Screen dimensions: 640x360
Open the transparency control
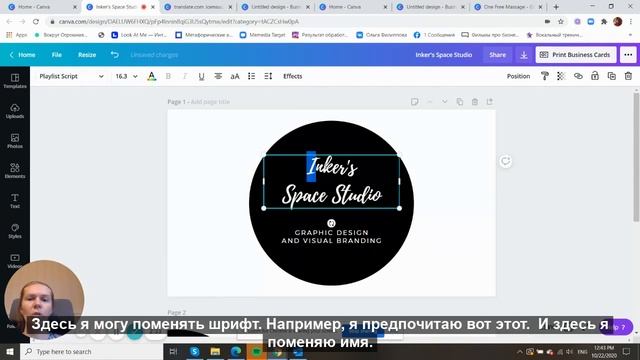[x=561, y=76]
